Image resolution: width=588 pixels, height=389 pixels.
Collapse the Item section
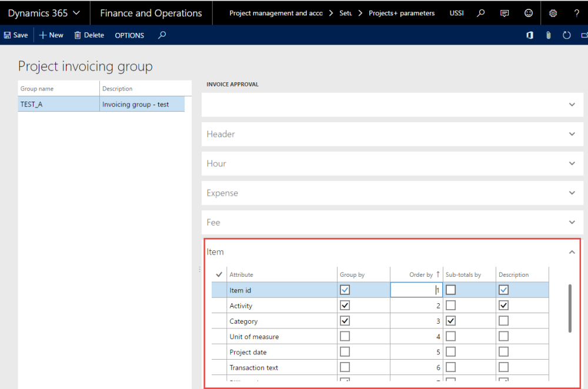(572, 251)
